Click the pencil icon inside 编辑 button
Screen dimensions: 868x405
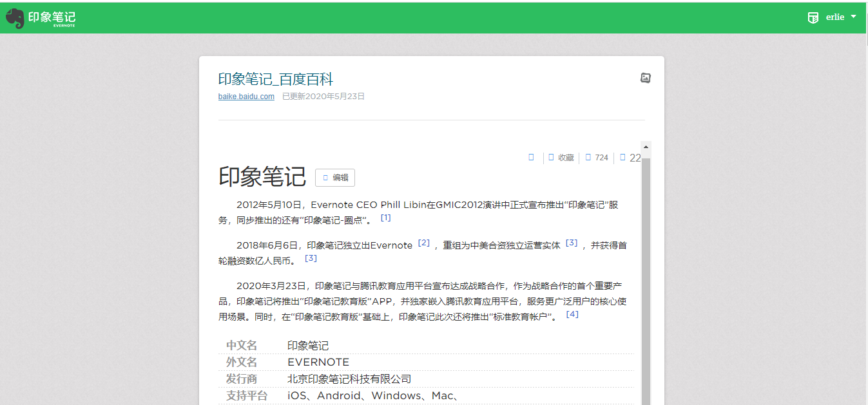(x=324, y=178)
